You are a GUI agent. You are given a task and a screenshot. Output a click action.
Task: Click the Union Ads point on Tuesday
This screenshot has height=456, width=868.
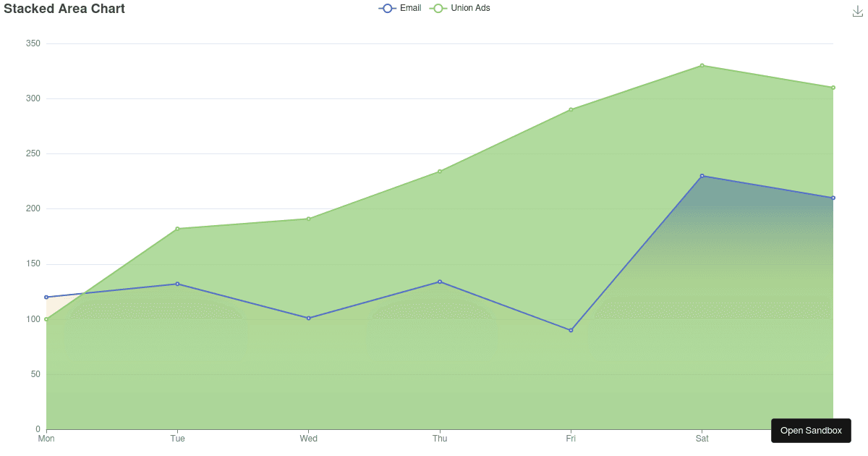tap(177, 229)
